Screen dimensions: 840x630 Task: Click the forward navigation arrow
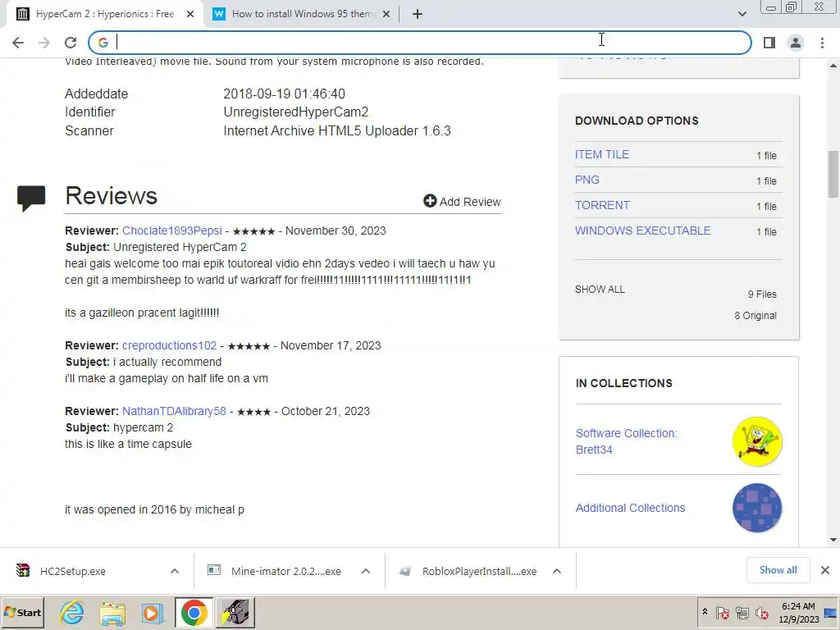point(44,43)
